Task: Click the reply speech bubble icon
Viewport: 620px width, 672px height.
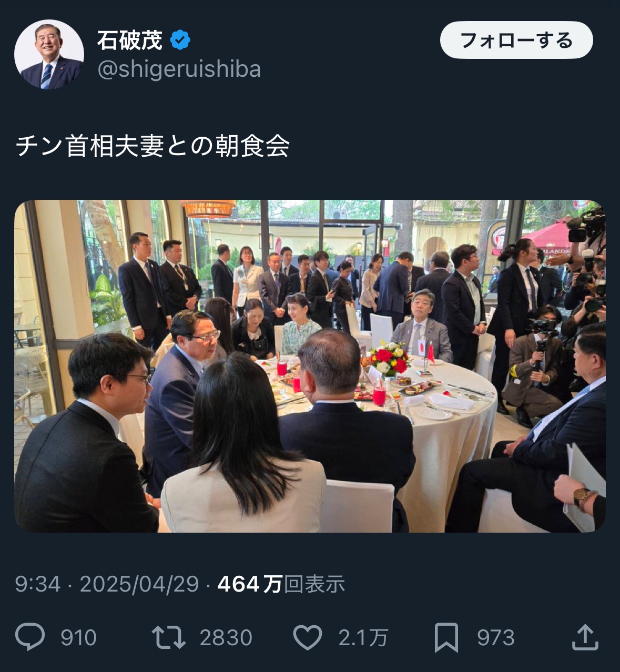Action: 30,637
